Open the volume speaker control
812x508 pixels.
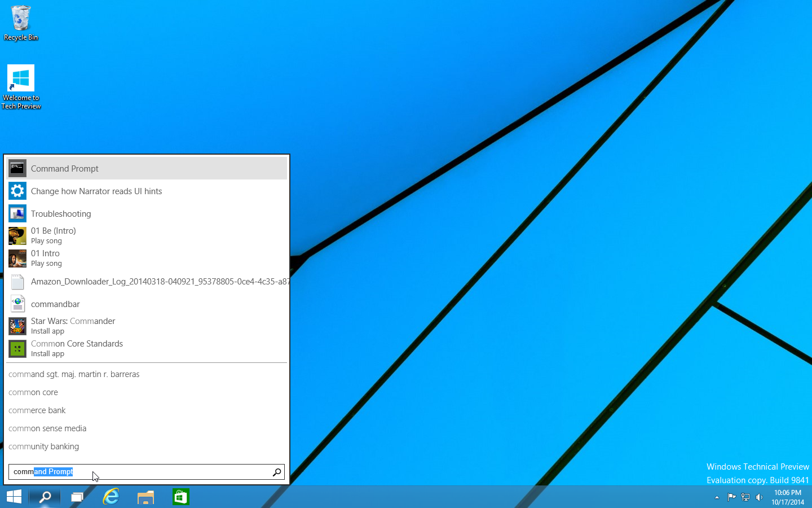(759, 497)
